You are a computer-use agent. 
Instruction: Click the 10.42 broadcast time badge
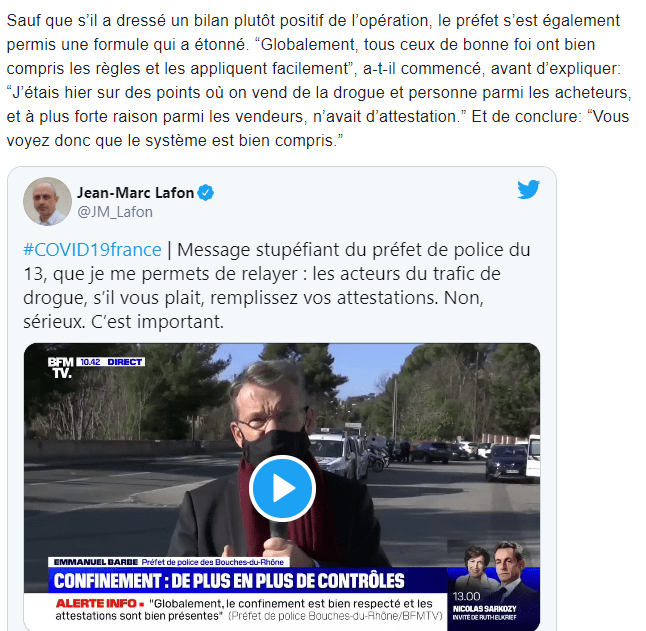(90, 362)
